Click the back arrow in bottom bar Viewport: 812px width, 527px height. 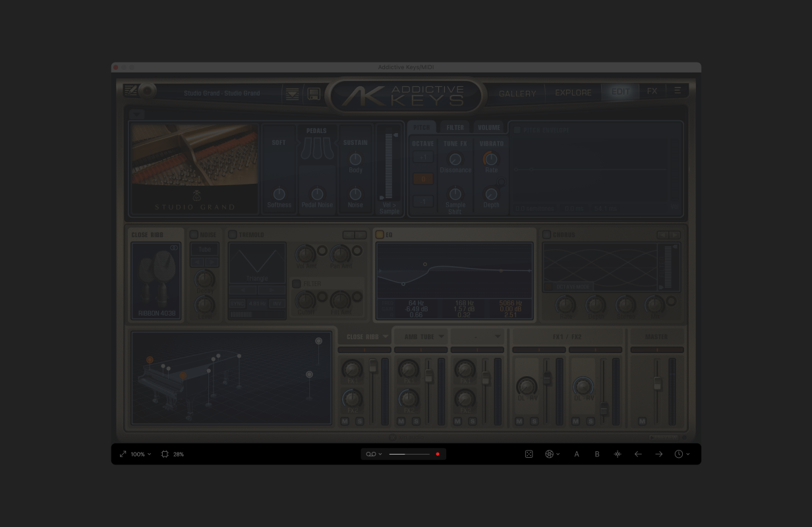pos(638,454)
